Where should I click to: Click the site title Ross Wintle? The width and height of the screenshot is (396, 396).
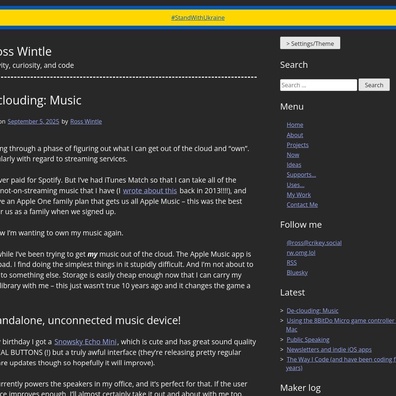tap(26, 52)
